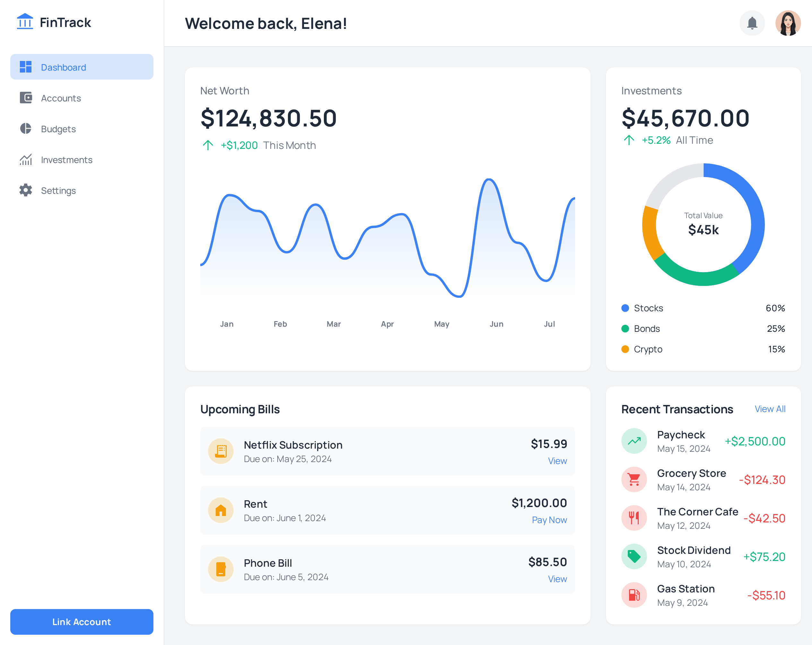This screenshot has width=812, height=645.
Task: Open the Settings page
Action: 58,191
